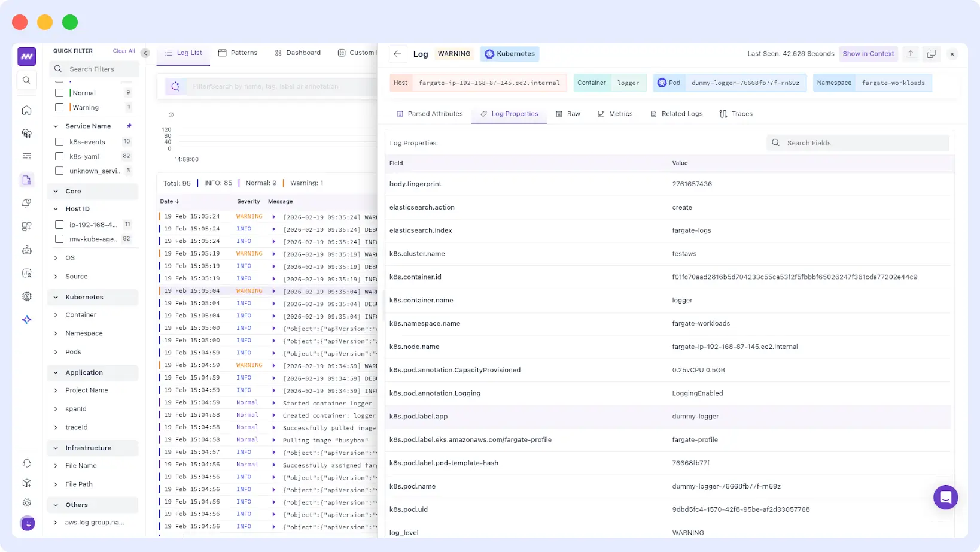Expand the Namespace filter group
The height and width of the screenshot is (552, 980).
point(56,333)
